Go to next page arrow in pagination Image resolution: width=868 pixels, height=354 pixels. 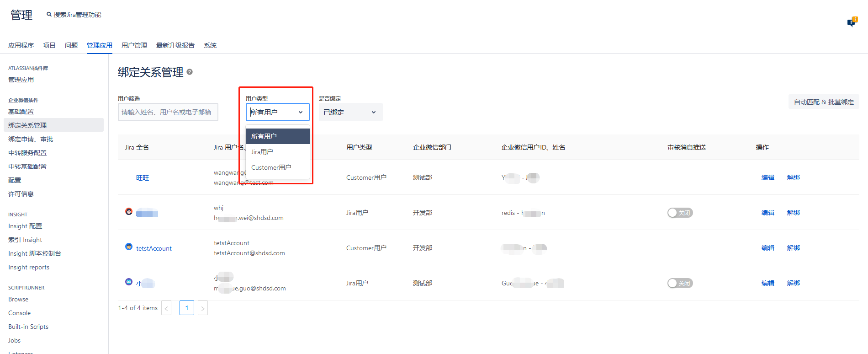point(203,308)
